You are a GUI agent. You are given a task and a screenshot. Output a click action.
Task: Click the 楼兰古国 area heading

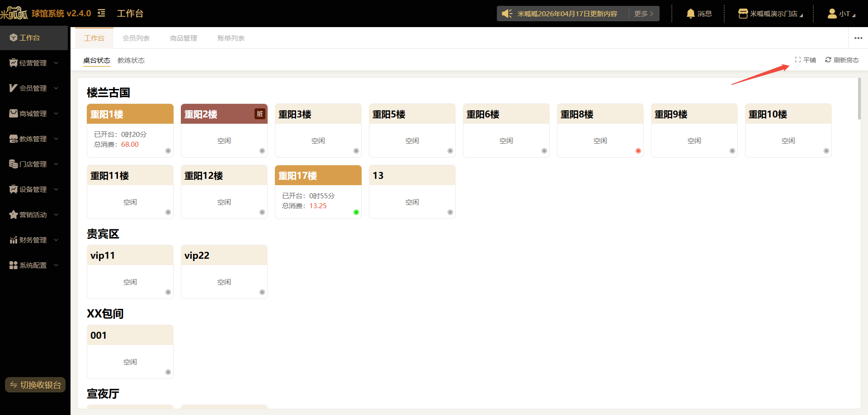108,93
